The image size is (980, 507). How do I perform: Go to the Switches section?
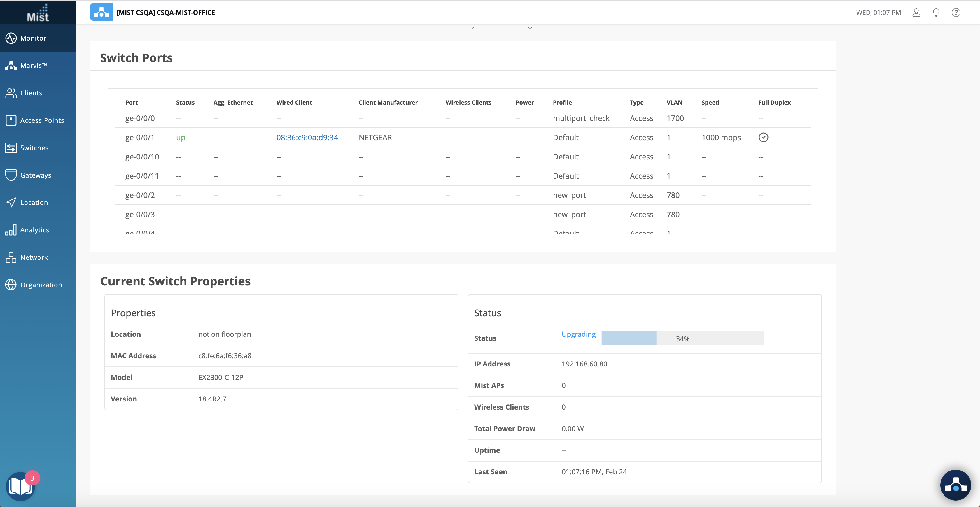[x=34, y=148]
